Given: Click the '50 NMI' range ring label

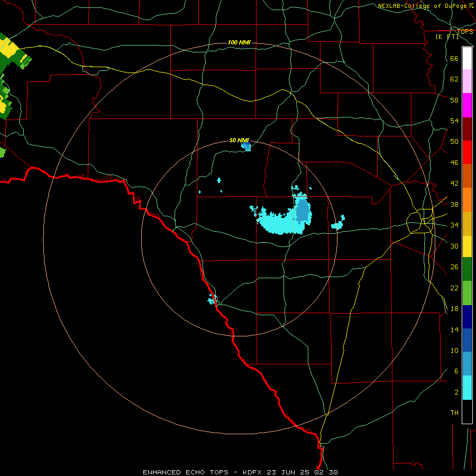Looking at the screenshot, I should coord(239,140).
